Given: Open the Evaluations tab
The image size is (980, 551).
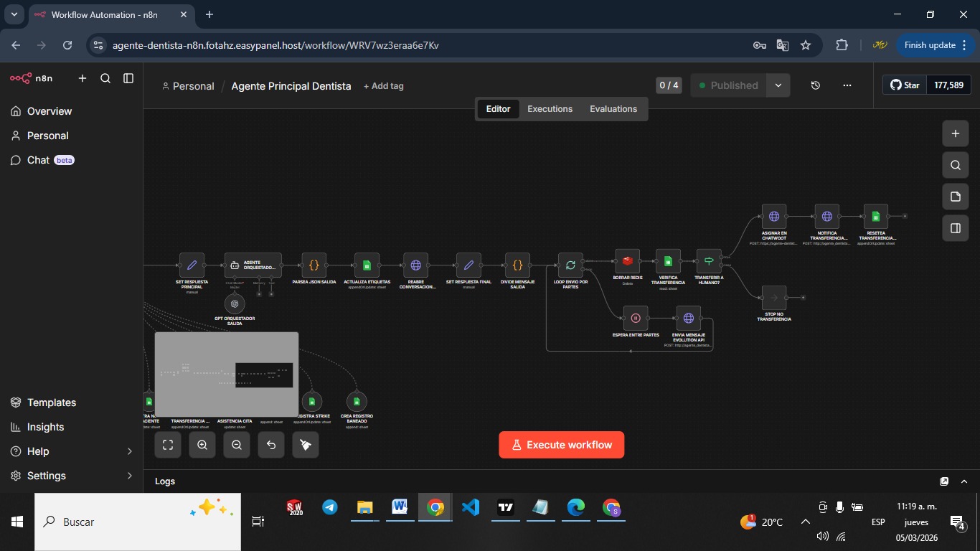Looking at the screenshot, I should 613,109.
